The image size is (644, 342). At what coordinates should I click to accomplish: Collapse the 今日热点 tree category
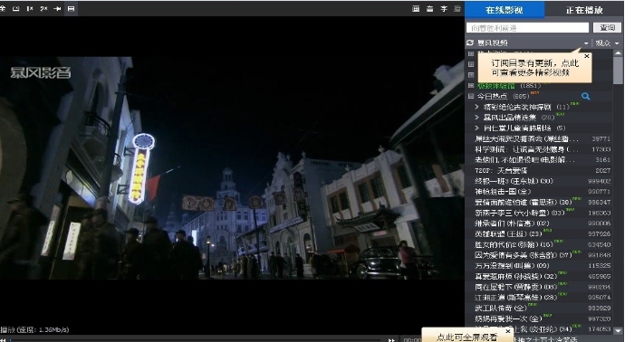(x=471, y=97)
